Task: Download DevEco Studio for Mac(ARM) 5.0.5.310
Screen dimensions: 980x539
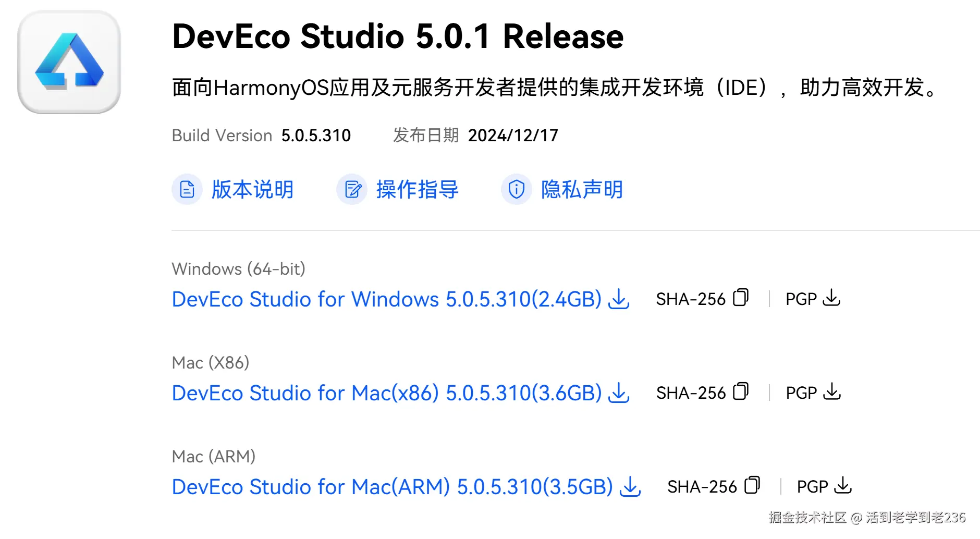Action: tap(392, 487)
